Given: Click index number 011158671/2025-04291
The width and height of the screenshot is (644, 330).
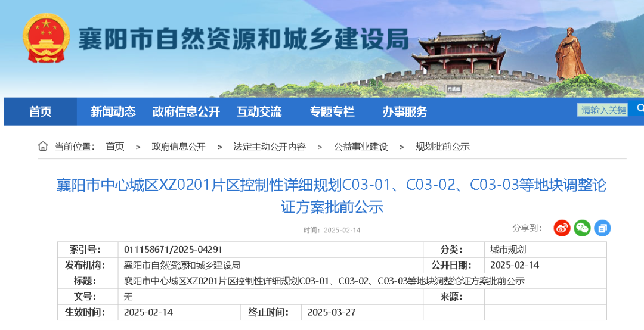Looking at the screenshot, I should 173,250.
